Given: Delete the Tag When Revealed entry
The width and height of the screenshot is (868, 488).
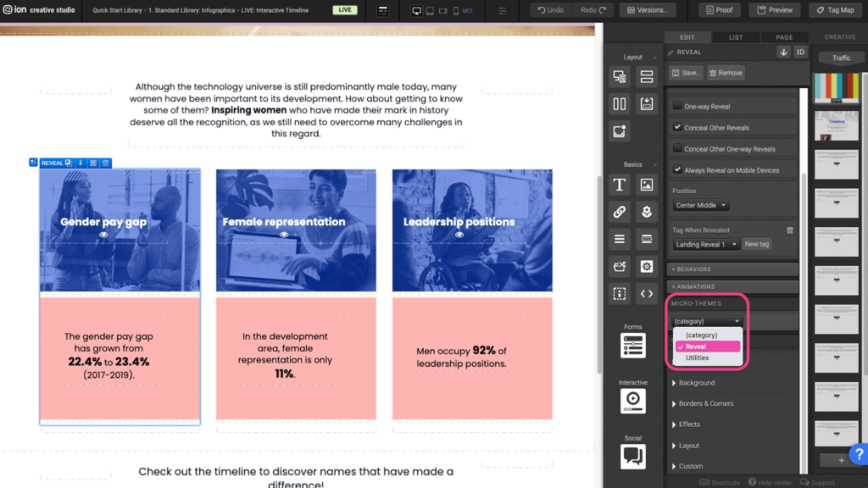Looking at the screenshot, I should (790, 230).
